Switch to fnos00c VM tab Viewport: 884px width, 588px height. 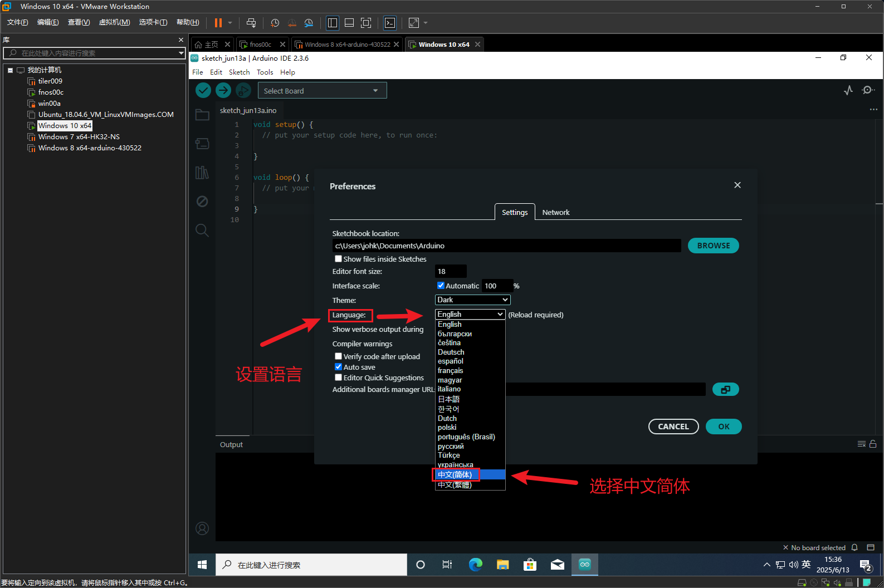click(261, 45)
